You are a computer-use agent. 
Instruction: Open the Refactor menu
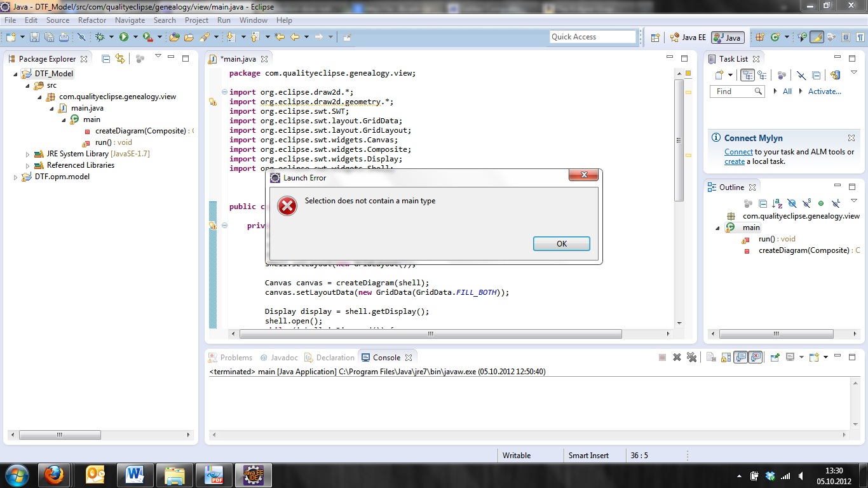(92, 20)
